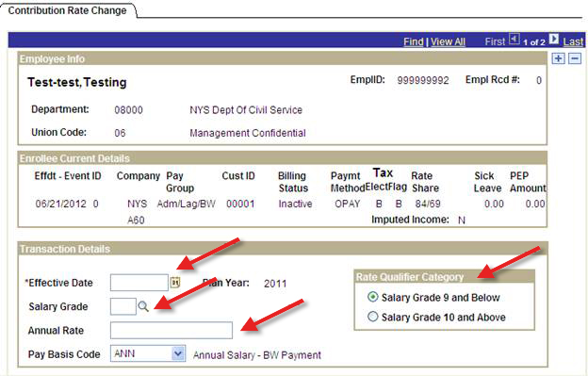Screen dimensions: 588x376
Task: Click the Adm/Lag/BW pay group value
Action: tap(187, 204)
